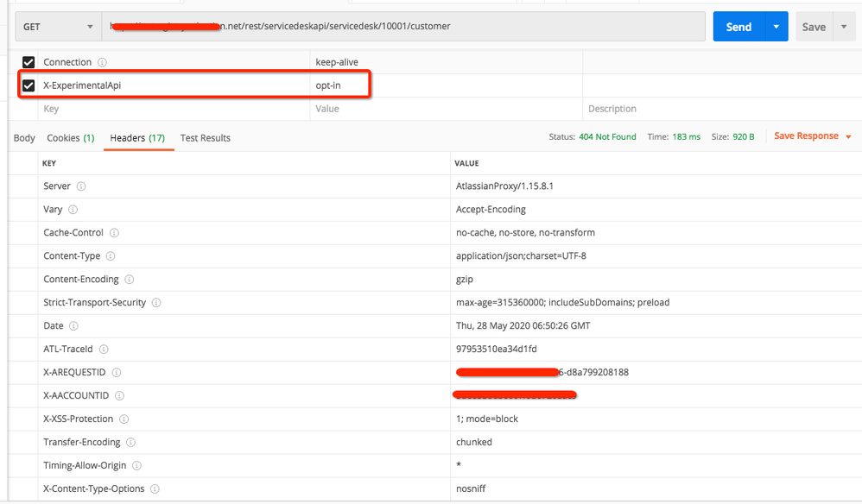Edit the opt-in header value
Screen dimensions: 862x504
point(327,85)
